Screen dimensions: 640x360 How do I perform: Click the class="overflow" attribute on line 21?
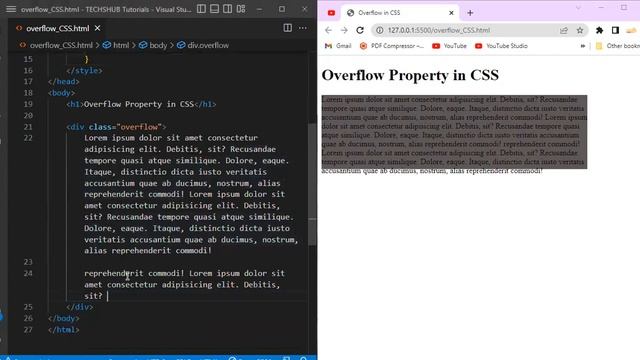[x=125, y=127]
